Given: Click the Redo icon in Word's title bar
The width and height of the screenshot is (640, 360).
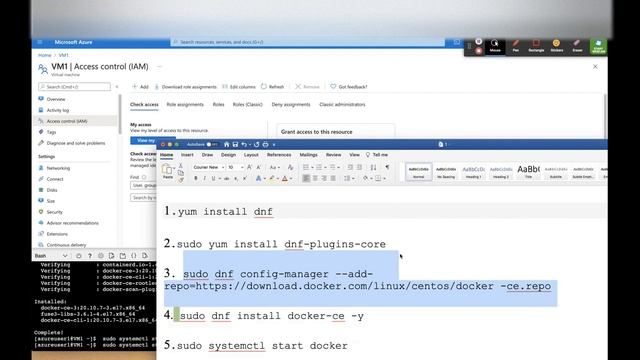Looking at the screenshot, I should coord(256,144).
